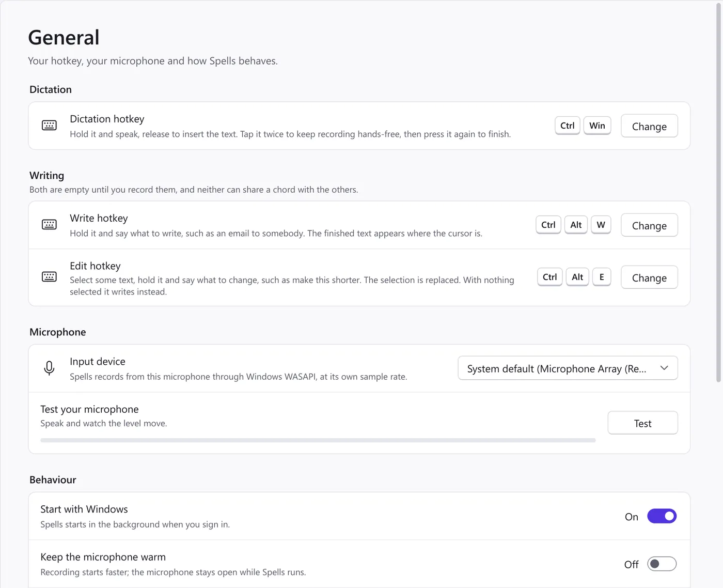The image size is (723, 588).
Task: Change the Edit hotkey
Action: 649,277
